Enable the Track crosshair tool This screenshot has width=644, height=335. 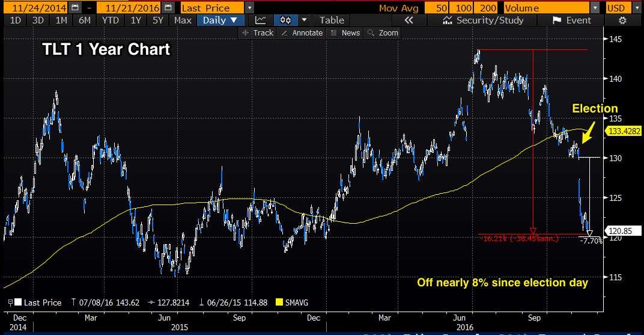[x=258, y=33]
